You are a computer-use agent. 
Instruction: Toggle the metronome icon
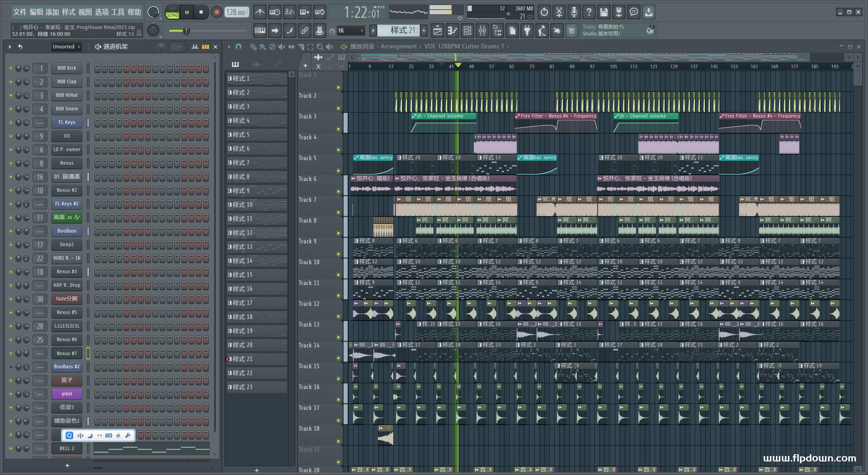[x=259, y=12]
